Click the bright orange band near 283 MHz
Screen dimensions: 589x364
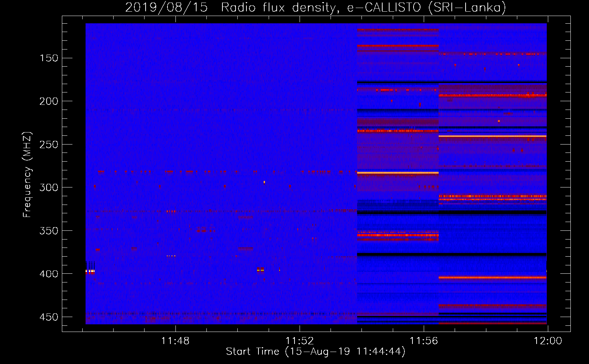pos(398,173)
